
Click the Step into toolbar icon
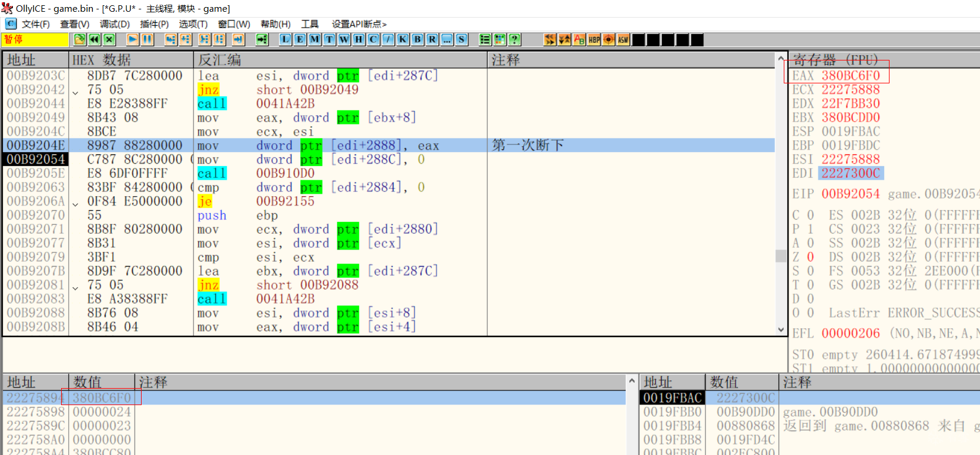(171, 39)
